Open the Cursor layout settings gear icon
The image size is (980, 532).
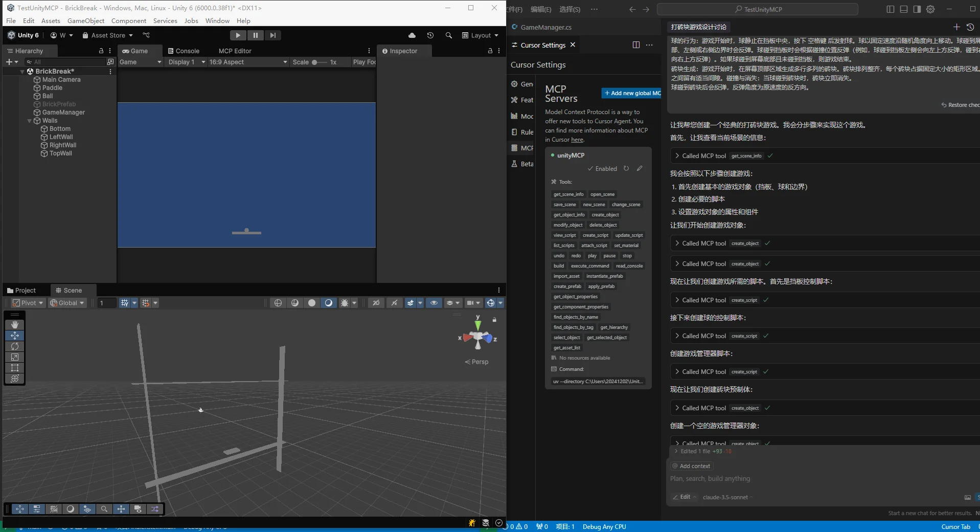[930, 9]
